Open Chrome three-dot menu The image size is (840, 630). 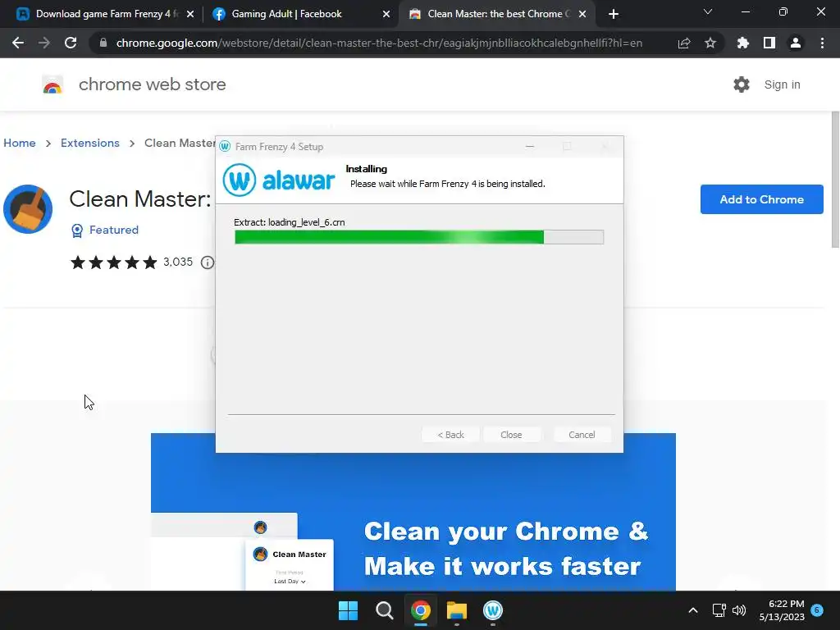pyautogui.click(x=822, y=43)
